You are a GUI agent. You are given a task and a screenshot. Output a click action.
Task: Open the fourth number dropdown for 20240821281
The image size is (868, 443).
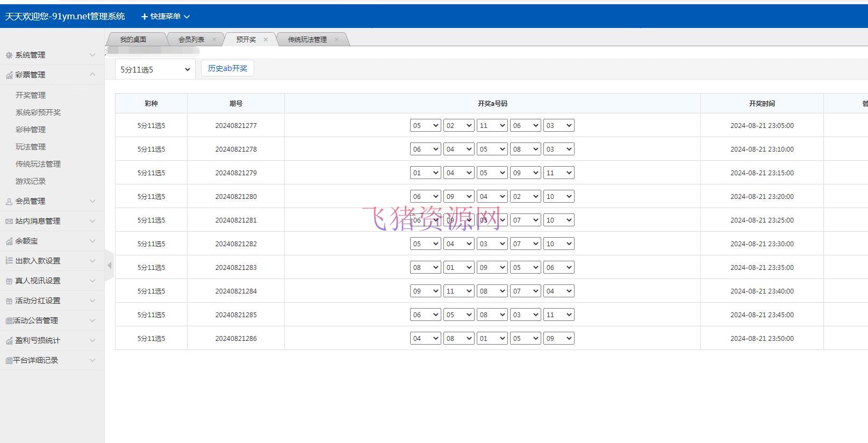pos(525,220)
